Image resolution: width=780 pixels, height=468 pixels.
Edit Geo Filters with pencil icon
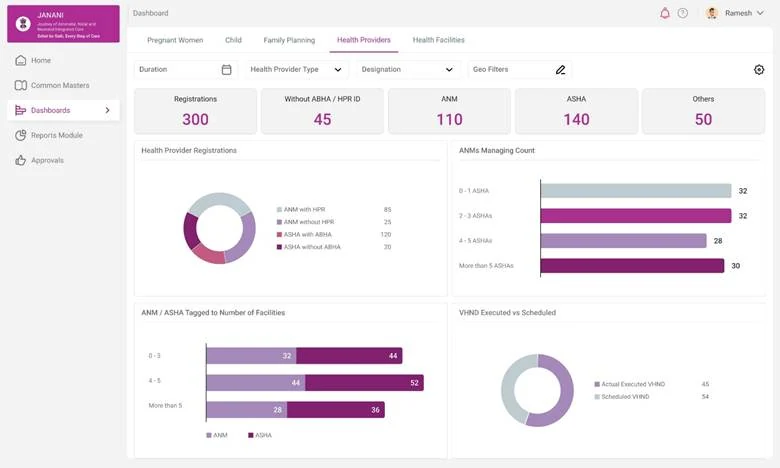coord(561,70)
